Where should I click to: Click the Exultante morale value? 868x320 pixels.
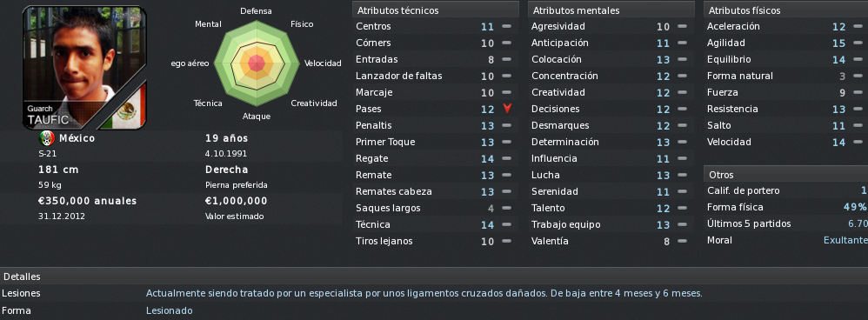point(845,240)
